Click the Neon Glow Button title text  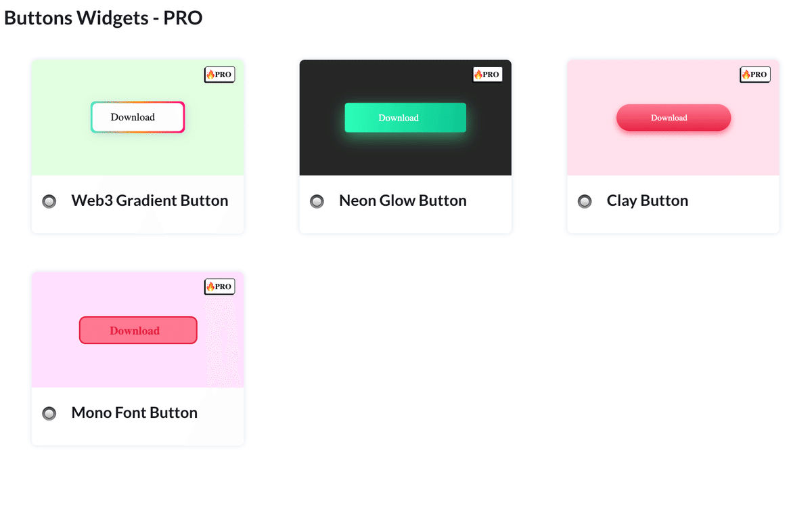tap(403, 200)
